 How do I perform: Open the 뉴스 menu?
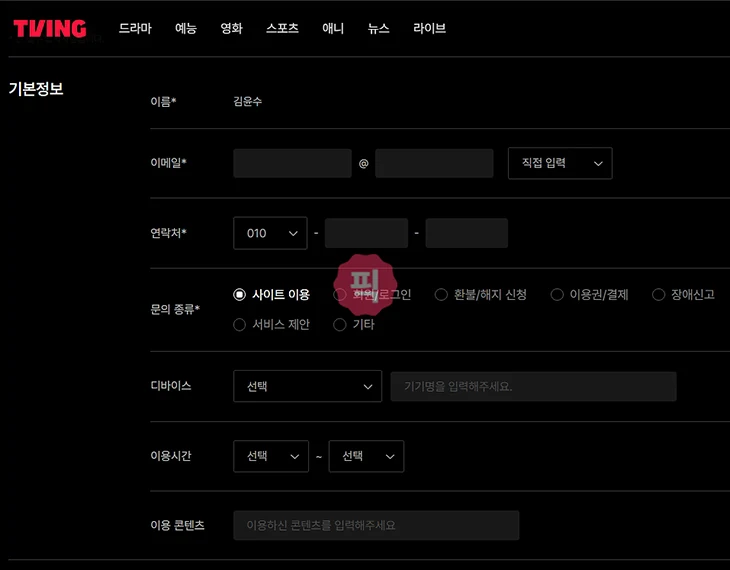[379, 28]
